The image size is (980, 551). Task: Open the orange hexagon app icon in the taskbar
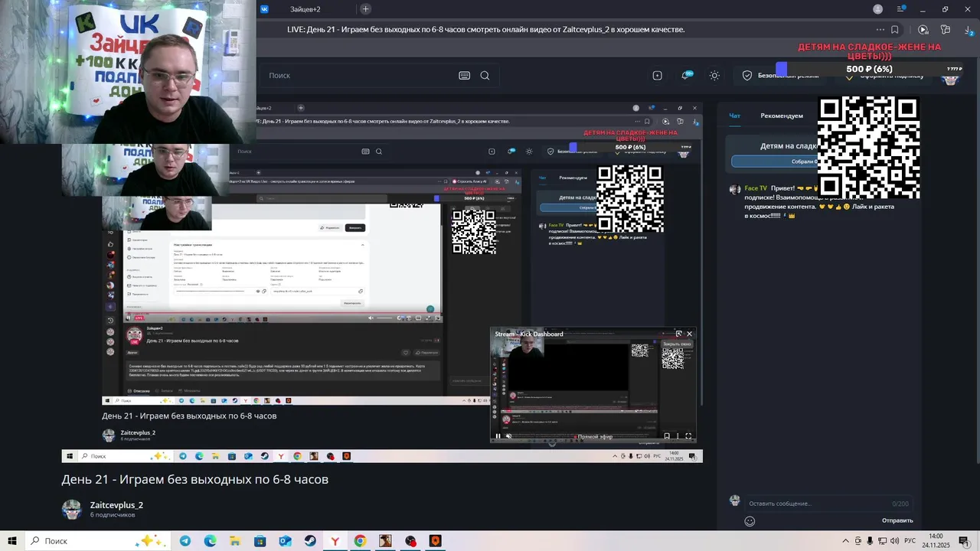(436, 541)
